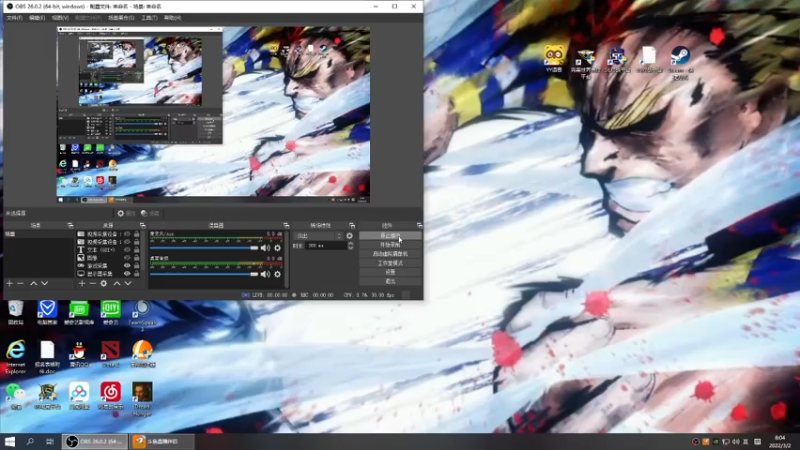800x450 pixels.
Task: Add a new scene with the Scenes plus icon
Action: coord(9,283)
